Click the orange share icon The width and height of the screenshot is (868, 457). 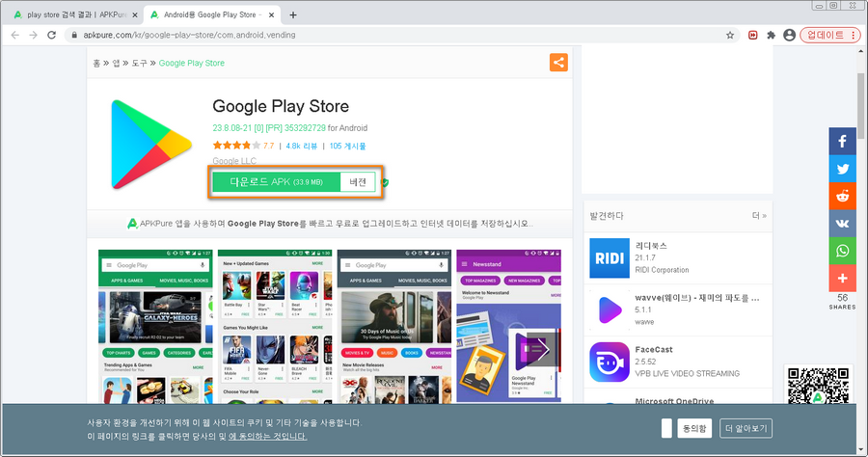(558, 63)
